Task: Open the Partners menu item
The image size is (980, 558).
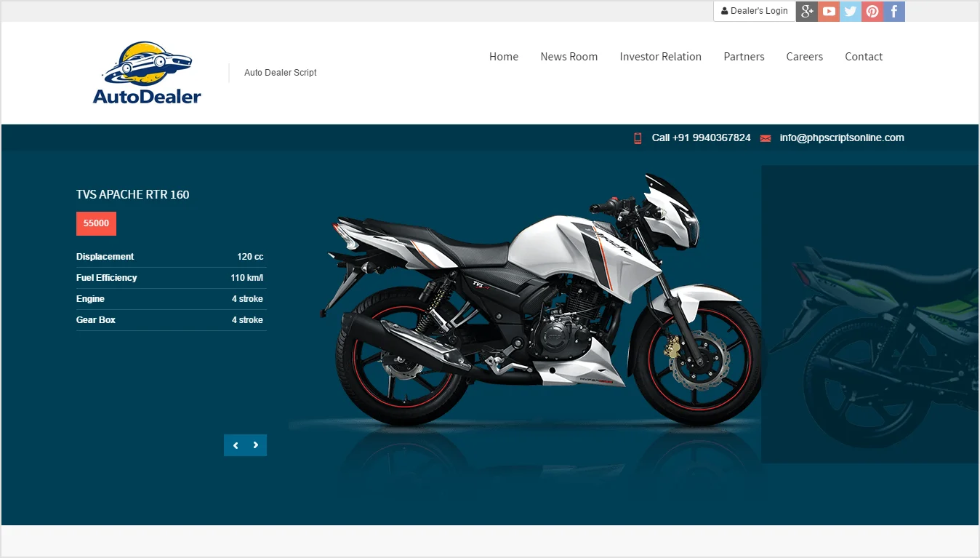Action: coord(744,57)
